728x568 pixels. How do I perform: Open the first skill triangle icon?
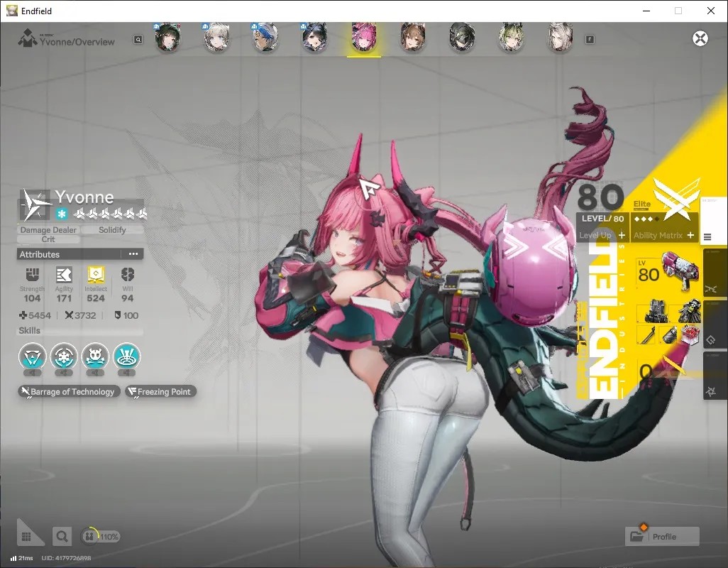(x=33, y=356)
